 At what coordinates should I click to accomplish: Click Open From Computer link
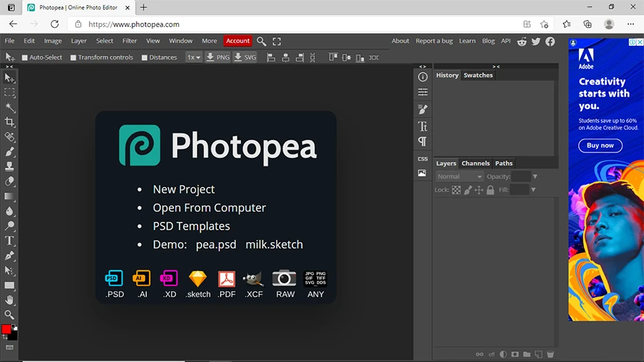(x=209, y=207)
